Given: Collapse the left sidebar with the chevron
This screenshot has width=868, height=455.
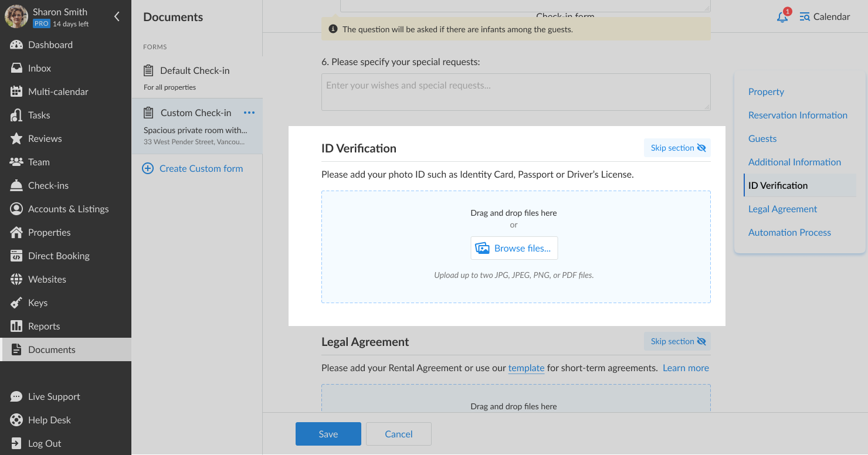Looking at the screenshot, I should pyautogui.click(x=117, y=17).
